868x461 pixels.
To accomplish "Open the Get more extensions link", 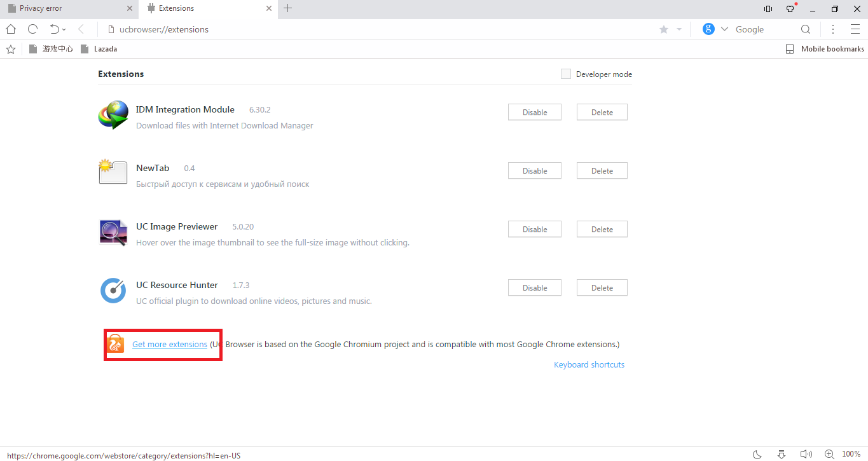I will coord(170,344).
